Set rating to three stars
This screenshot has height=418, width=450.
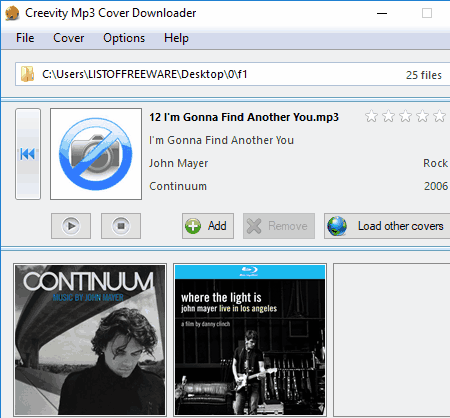pos(406,116)
